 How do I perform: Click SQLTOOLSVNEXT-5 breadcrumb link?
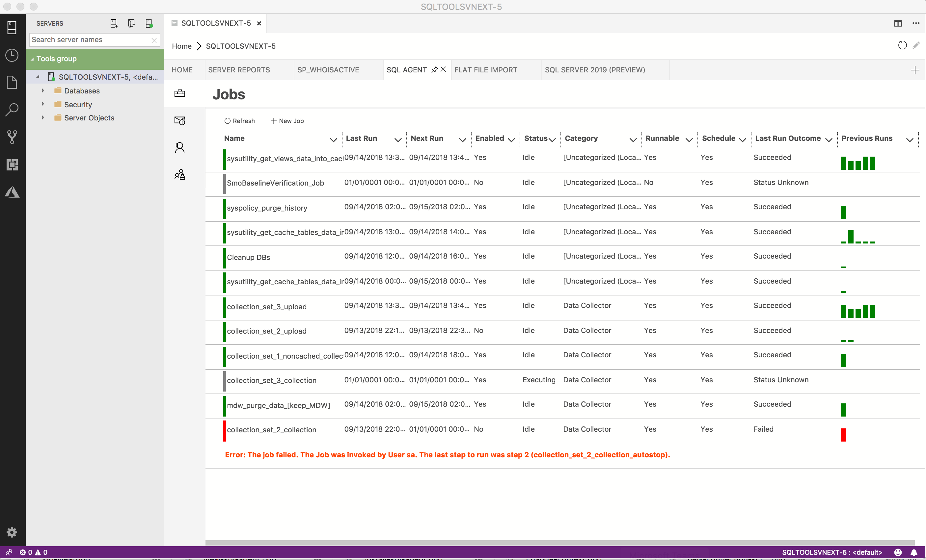point(241,46)
